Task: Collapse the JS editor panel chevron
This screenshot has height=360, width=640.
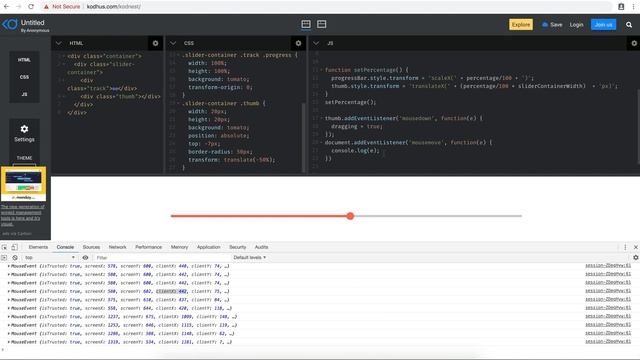Action: pyautogui.click(x=316, y=43)
